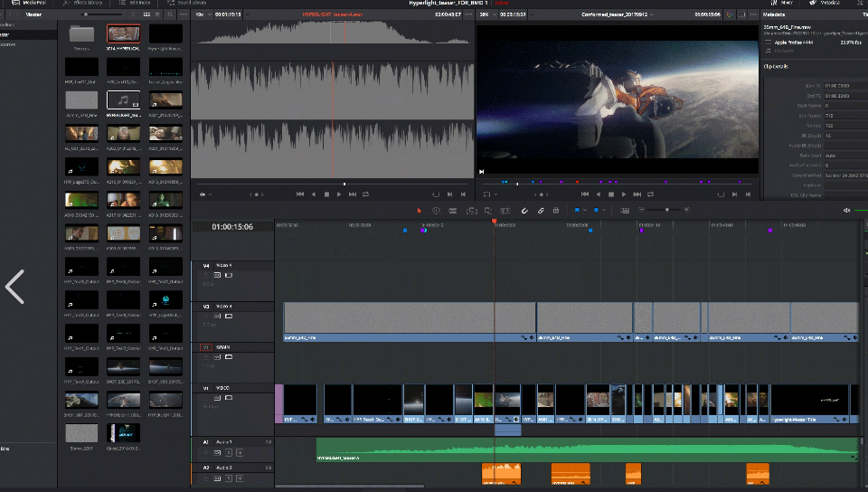
Task: Select the red arrow Selection tool
Action: pos(420,210)
